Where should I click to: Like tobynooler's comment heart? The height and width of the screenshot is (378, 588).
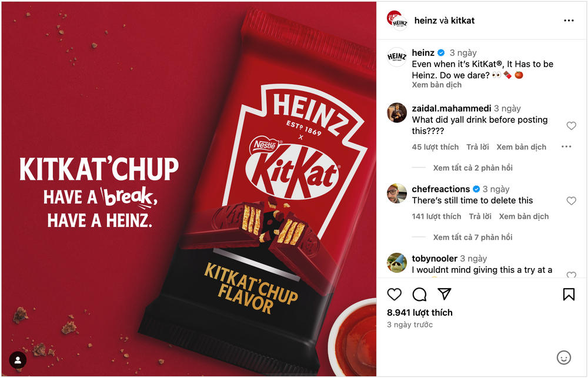[571, 275]
